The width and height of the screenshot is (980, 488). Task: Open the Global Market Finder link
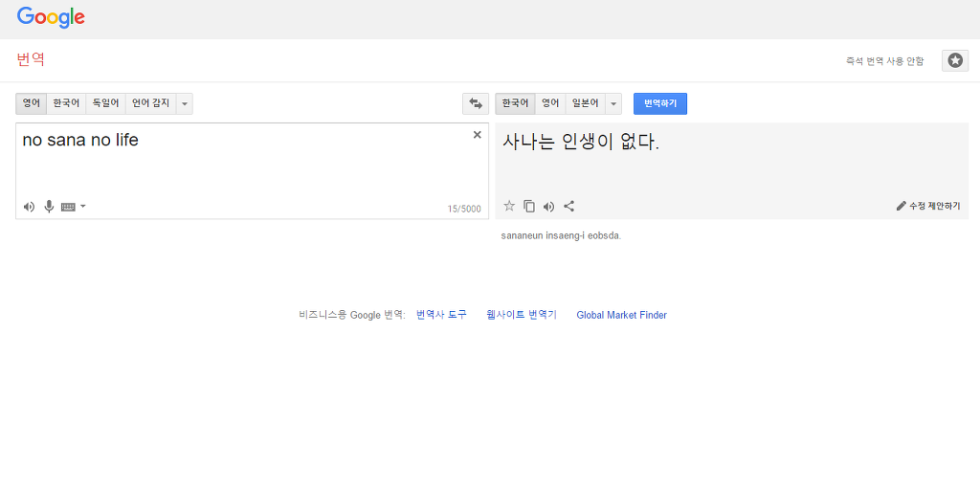click(x=621, y=315)
